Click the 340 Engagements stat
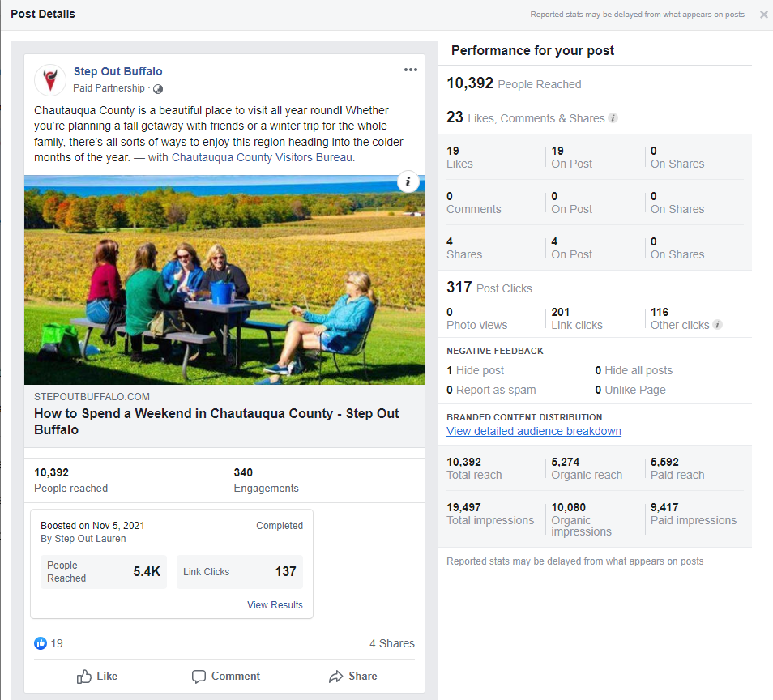773x700 pixels. point(267,480)
